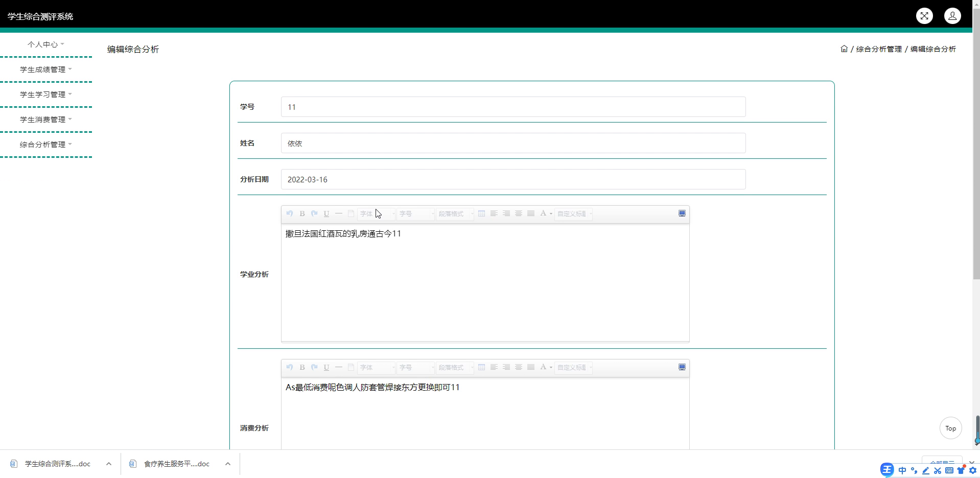This screenshot has height=478, width=980.
Task: Click the fullscreen expand icon in header
Action: [x=924, y=16]
